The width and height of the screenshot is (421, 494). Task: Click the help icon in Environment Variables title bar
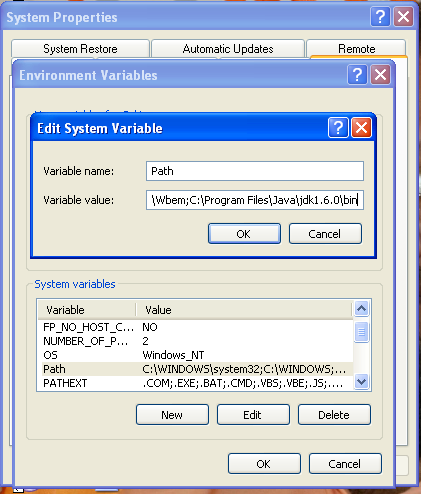(x=357, y=74)
